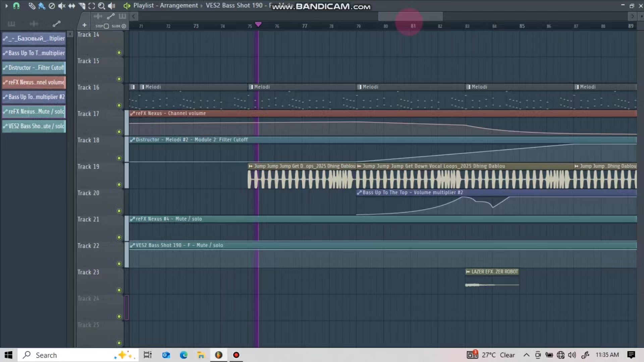Select the Draw pencil tool
The width and height of the screenshot is (644, 362).
[32, 6]
